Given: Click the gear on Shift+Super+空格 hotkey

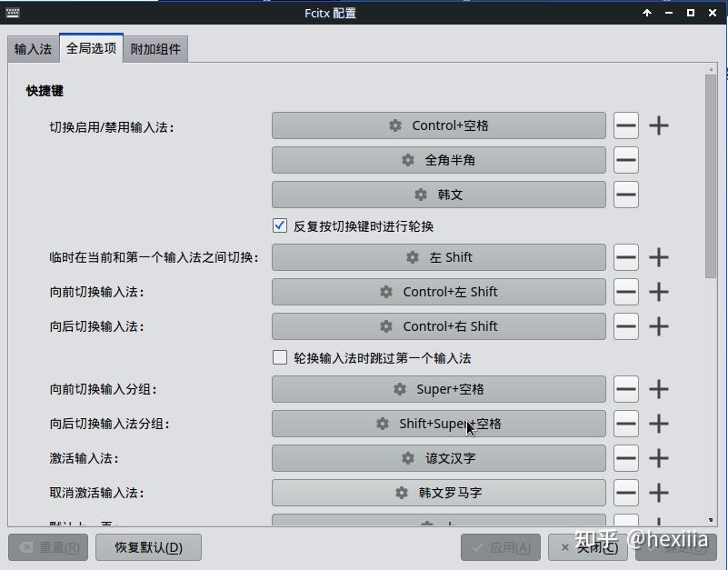Looking at the screenshot, I should [x=381, y=423].
